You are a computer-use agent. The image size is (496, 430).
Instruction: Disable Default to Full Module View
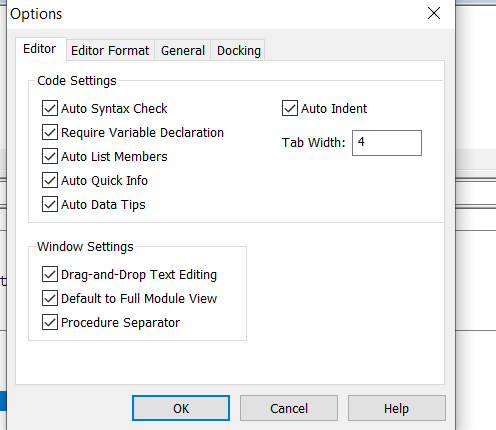50,298
